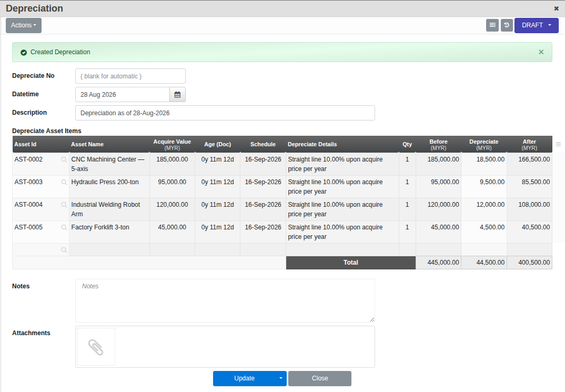Screen dimensions: 565x392
Task: Click the paperclip attachment icon
Action: (96, 347)
